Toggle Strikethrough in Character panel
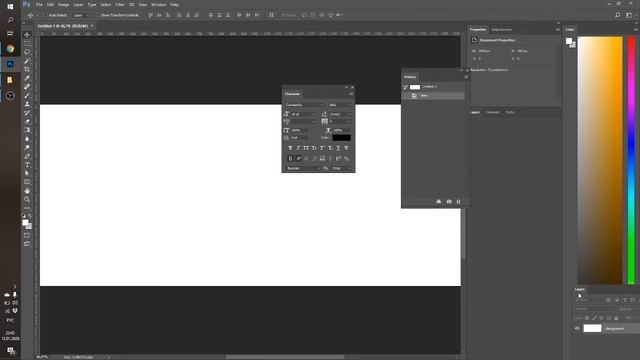This screenshot has height=360, width=640. click(346, 148)
